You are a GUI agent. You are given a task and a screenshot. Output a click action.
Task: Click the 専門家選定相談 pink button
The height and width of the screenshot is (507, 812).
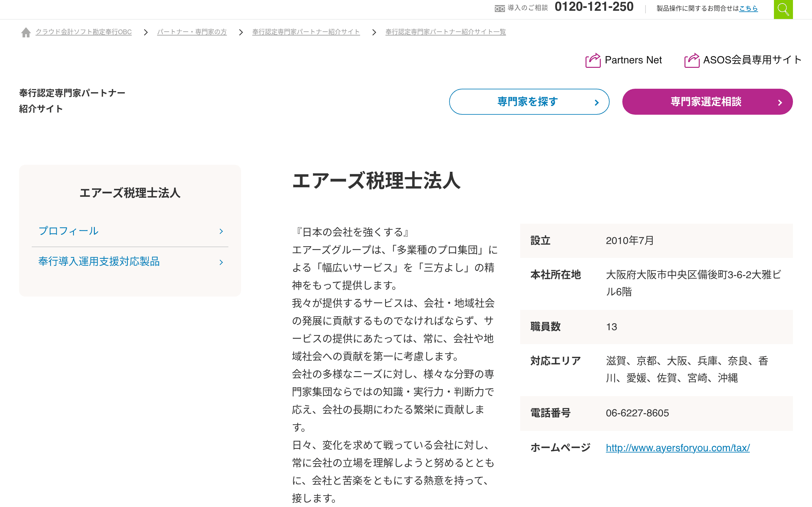pyautogui.click(x=707, y=102)
